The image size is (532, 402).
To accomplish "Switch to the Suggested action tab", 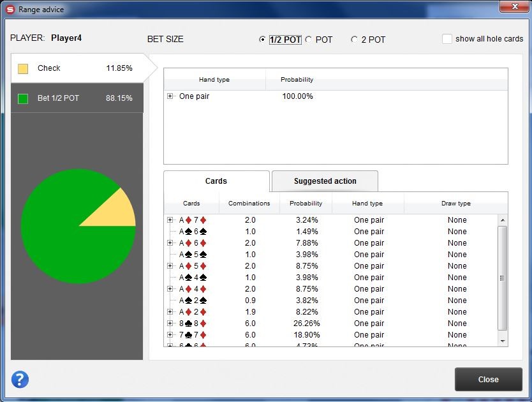I will (x=325, y=181).
